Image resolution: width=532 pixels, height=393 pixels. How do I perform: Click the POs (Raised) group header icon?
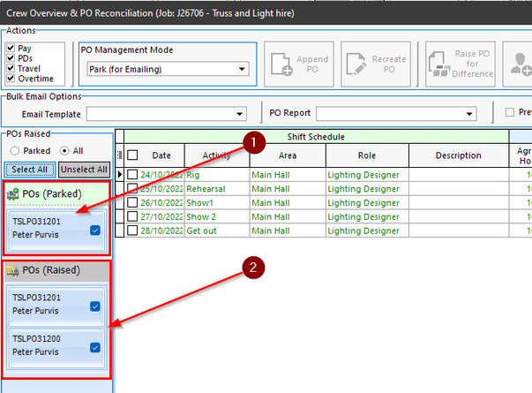tap(13, 271)
